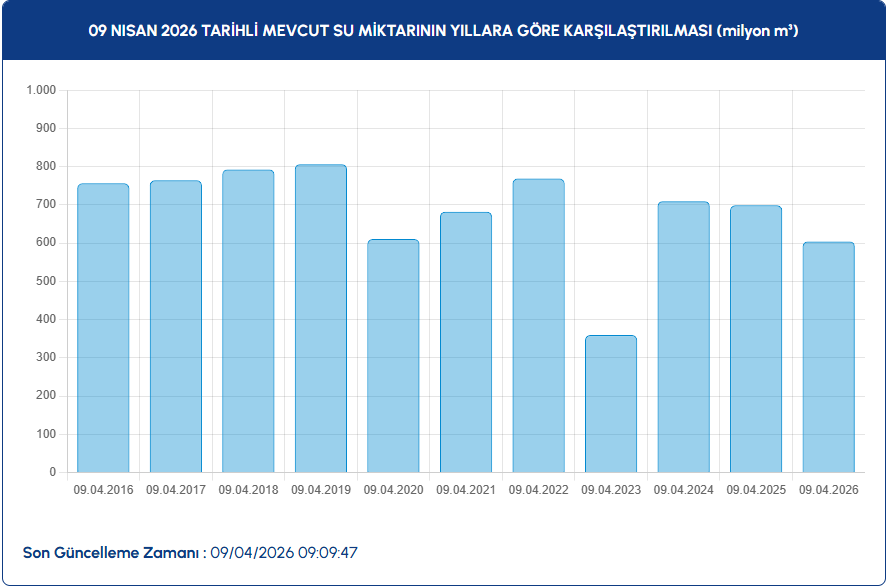Screen dimensions: 886x587
Task: Click the 09.04.2026 bar
Action: [x=828, y=357]
